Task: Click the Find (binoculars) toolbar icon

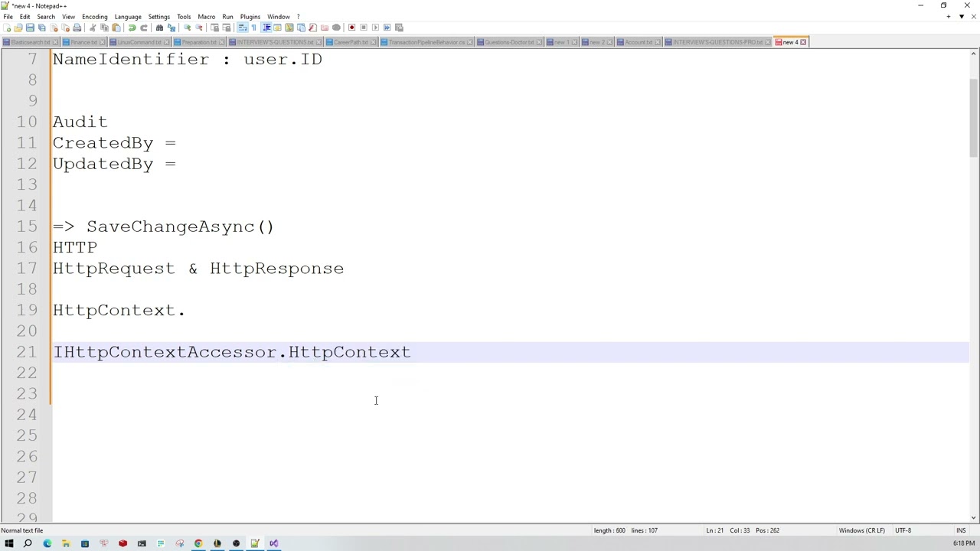Action: click(159, 28)
